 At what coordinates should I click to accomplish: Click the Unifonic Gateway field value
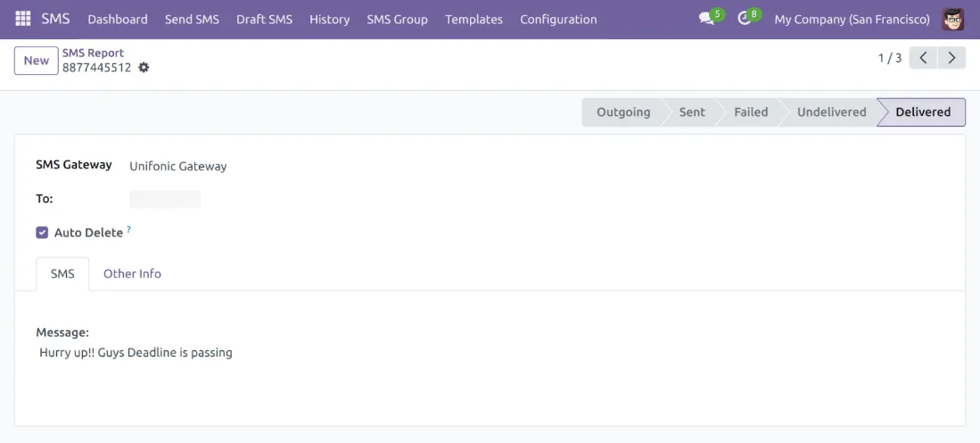coord(178,166)
